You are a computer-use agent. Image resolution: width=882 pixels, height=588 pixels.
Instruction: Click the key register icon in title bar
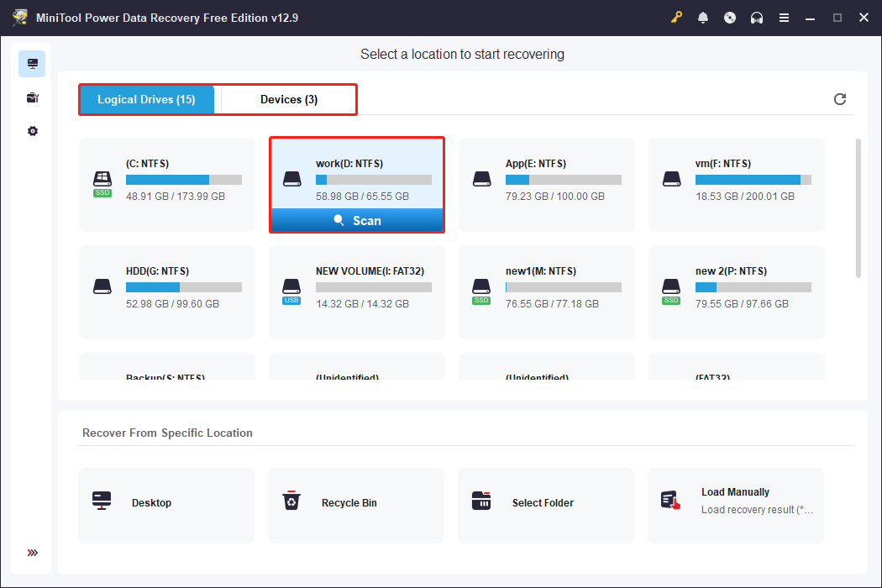tap(676, 18)
